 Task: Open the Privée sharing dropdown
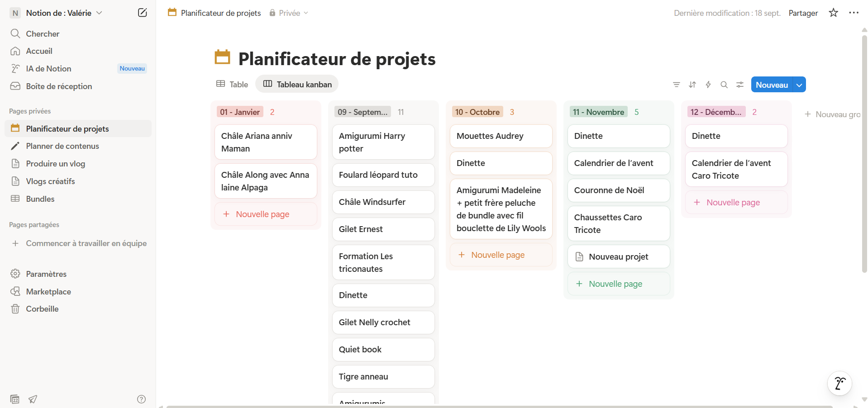pos(289,13)
